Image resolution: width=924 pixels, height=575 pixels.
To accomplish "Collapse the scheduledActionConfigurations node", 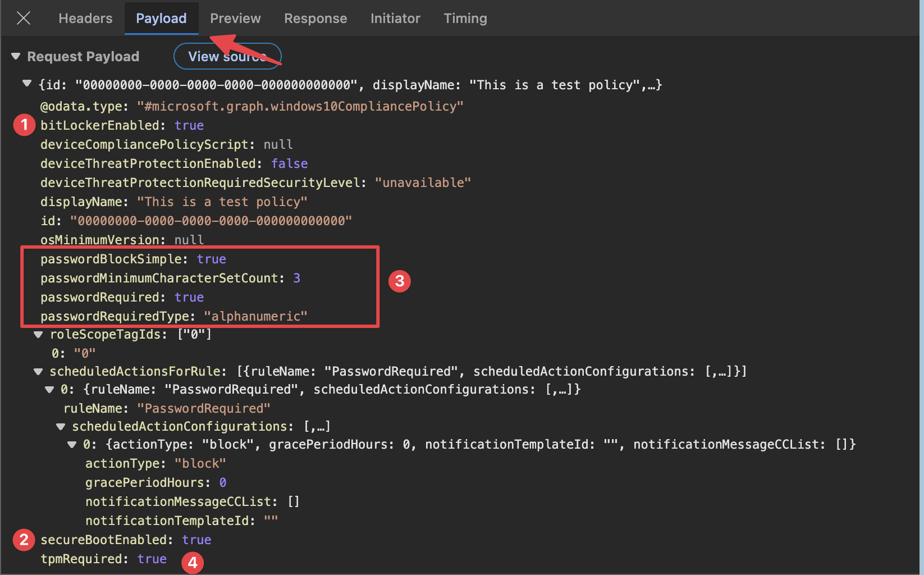I will (x=61, y=427).
